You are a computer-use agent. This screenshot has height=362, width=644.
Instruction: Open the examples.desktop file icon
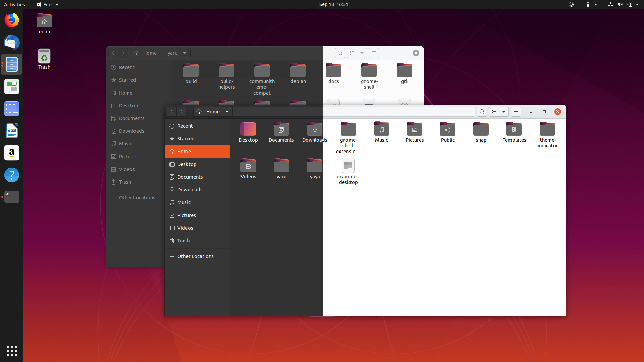347,165
